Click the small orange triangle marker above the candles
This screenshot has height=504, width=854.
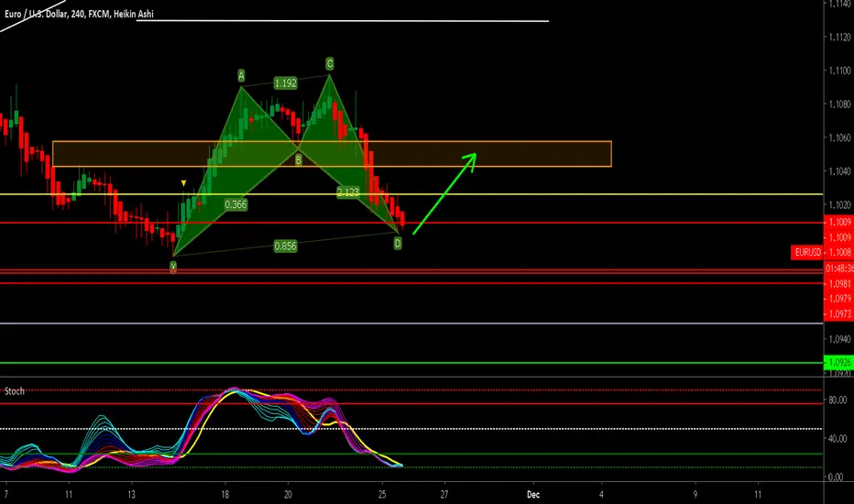point(183,183)
